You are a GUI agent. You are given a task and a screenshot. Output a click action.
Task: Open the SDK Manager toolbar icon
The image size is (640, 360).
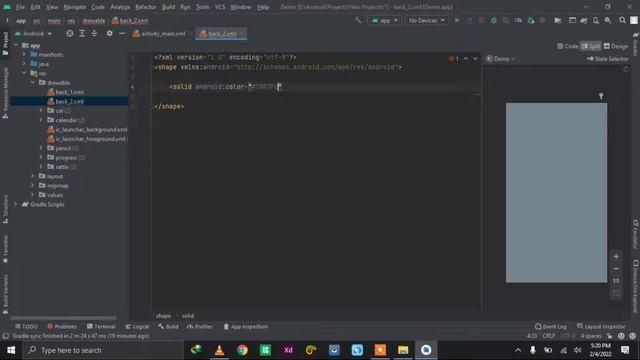pyautogui.click(x=608, y=20)
